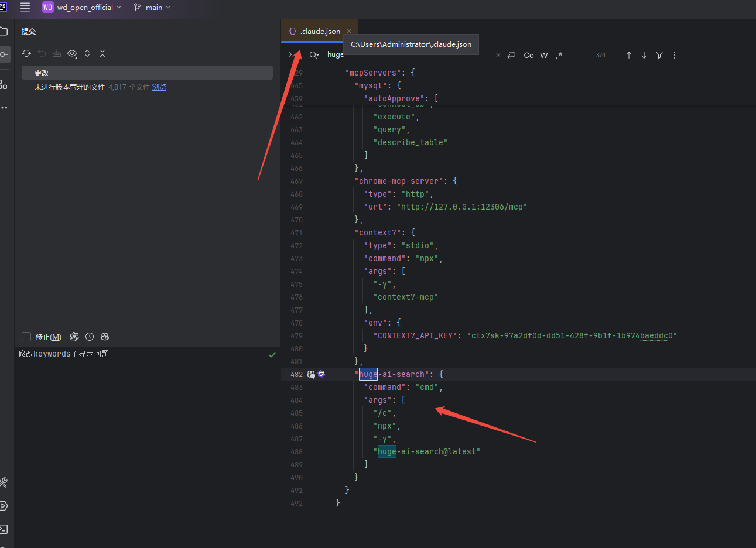
Task: Open commit message history clock icon
Action: click(90, 337)
